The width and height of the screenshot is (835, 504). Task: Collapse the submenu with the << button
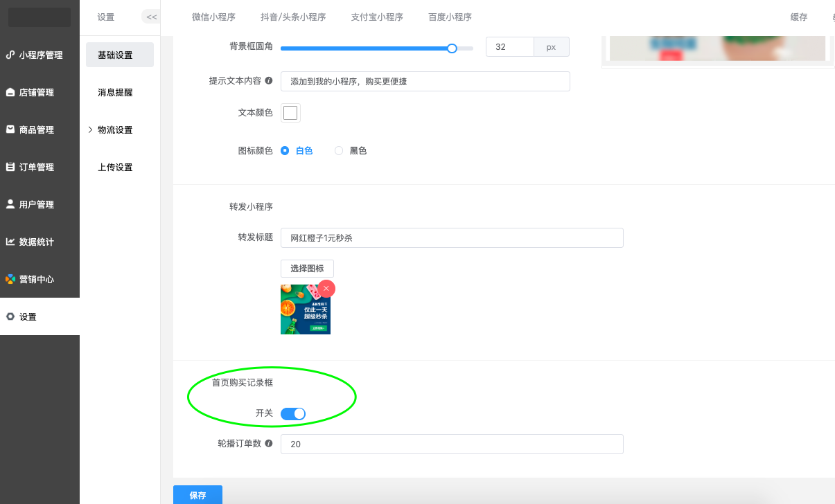(151, 17)
